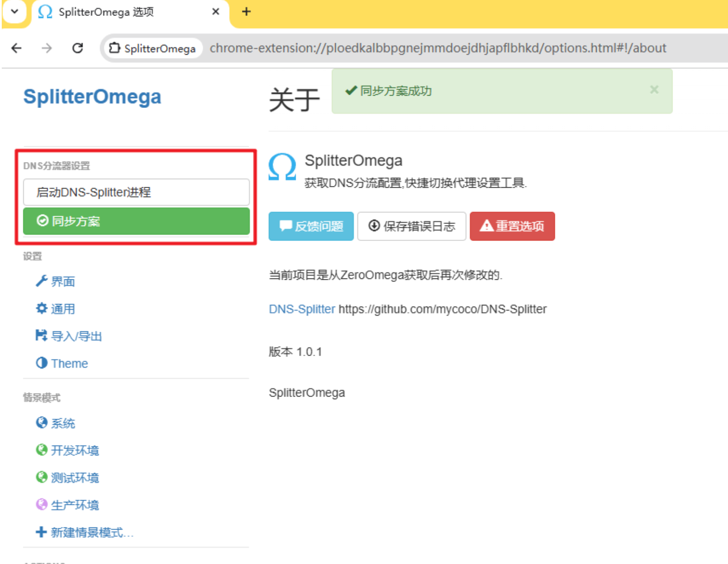
Task: Click the 情景模式 section label
Action: (x=42, y=397)
